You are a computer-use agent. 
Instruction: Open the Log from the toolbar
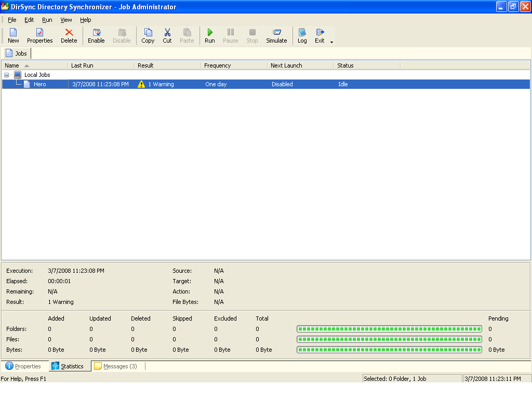[302, 36]
